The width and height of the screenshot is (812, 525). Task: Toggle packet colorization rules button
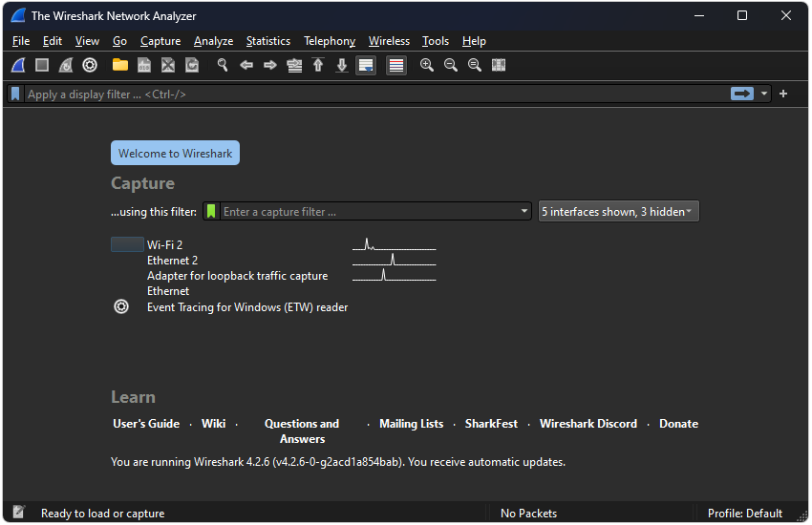pos(395,65)
